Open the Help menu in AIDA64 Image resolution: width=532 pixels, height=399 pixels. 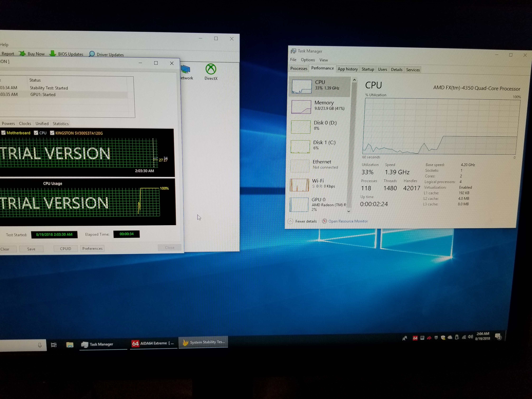pos(4,44)
